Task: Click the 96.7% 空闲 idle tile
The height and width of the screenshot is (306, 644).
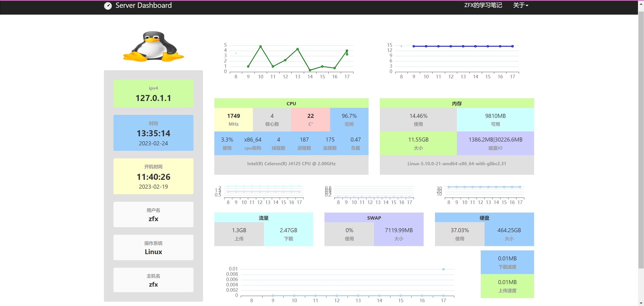Action: 349,120
